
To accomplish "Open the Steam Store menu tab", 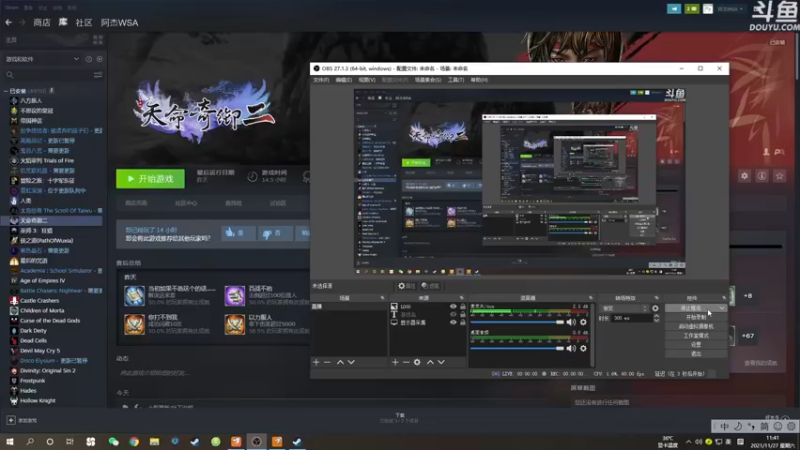I will (x=42, y=22).
